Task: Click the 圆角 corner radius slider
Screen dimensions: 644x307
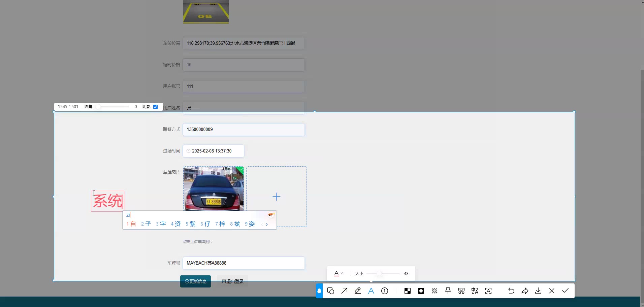Action: pyautogui.click(x=113, y=107)
